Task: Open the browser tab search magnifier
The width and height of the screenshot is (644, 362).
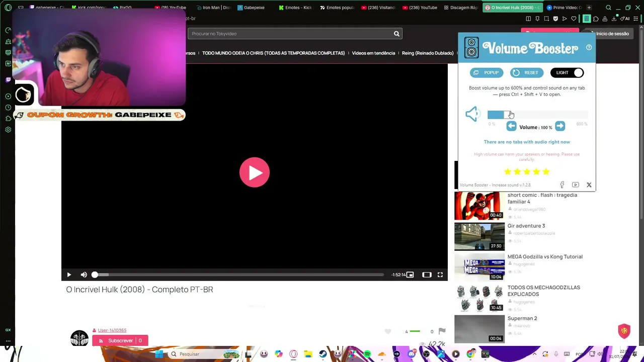Action: tap(608, 8)
